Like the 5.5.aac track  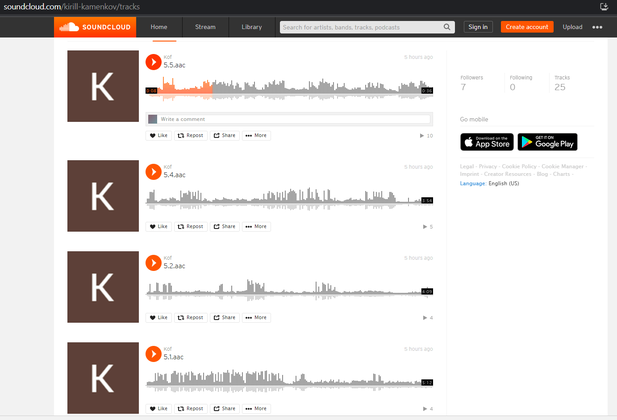(159, 135)
